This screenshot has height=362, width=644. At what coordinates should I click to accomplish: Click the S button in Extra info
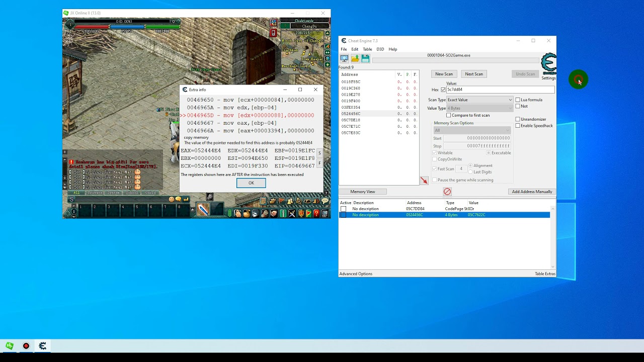319,153
